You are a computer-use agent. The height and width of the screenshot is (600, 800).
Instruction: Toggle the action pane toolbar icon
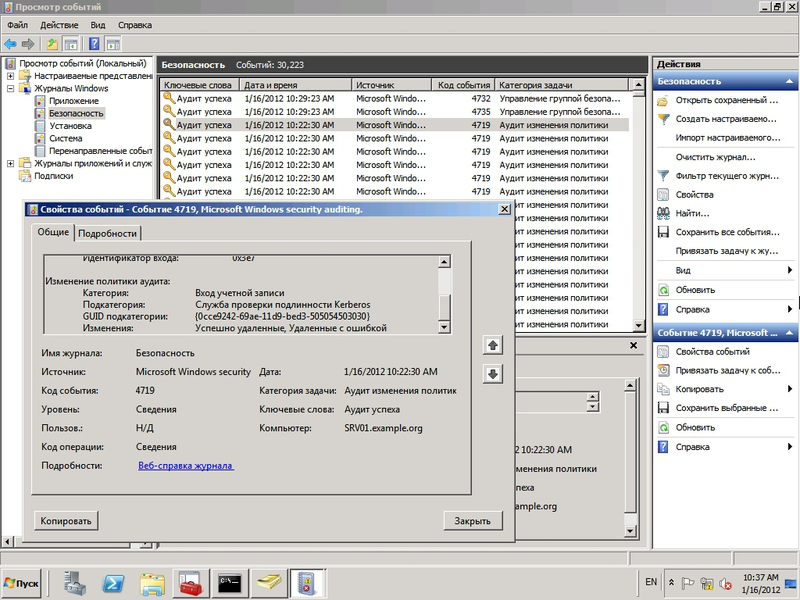coord(113,44)
